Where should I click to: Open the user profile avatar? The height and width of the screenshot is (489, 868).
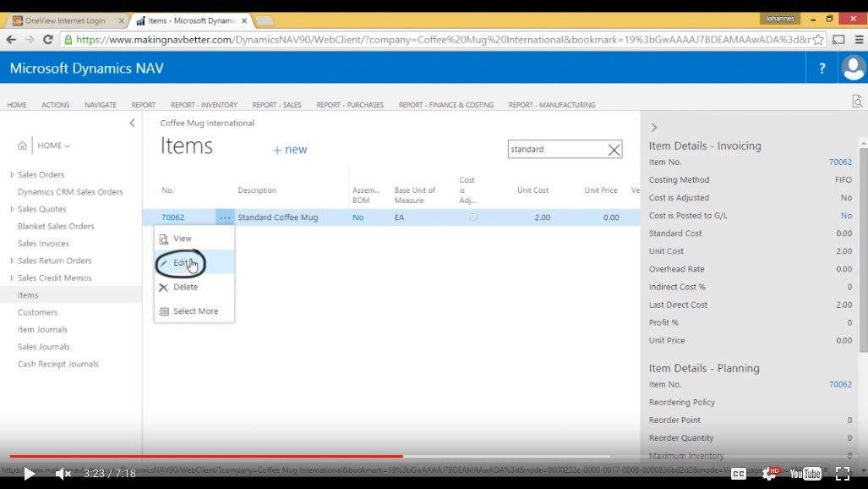tap(853, 69)
